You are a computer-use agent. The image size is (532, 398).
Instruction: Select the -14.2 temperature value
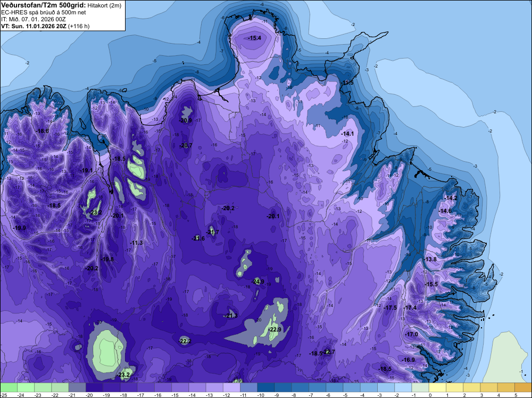(451, 198)
